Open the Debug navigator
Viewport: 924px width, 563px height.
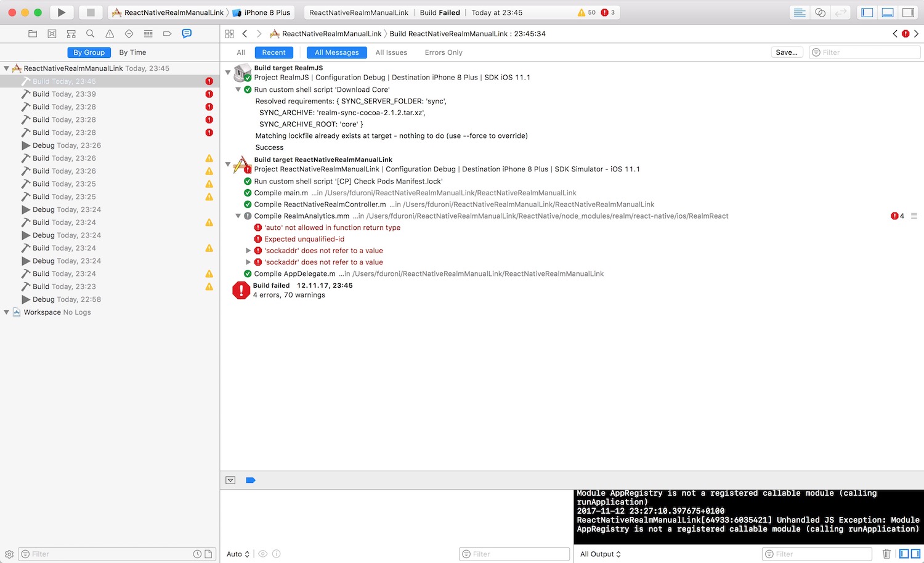(x=148, y=34)
